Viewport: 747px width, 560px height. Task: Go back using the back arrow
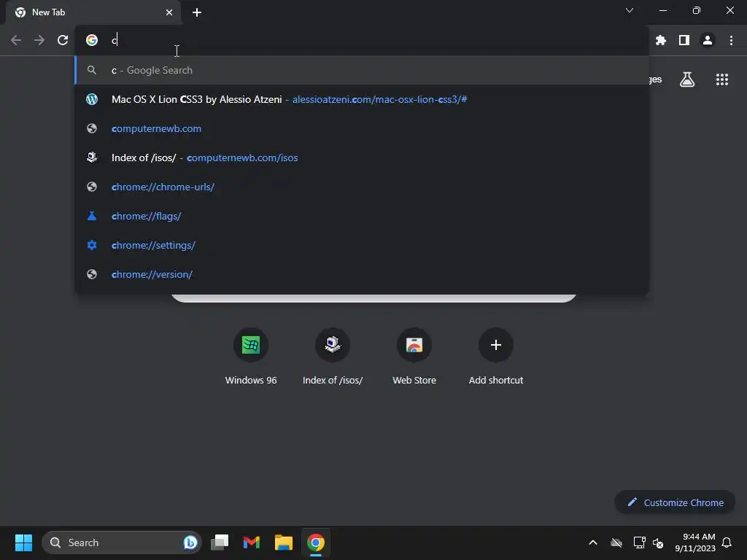pos(16,41)
